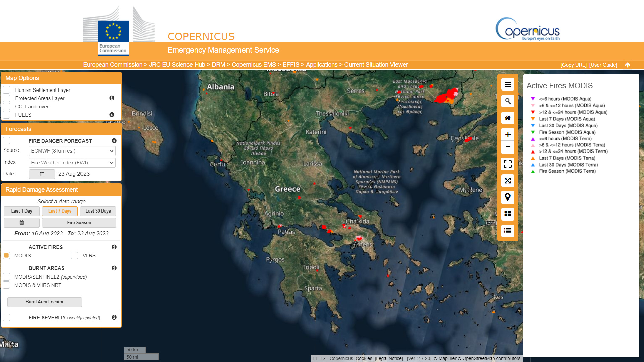644x362 pixels.
Task: Click the Copernicus logo
Action: 528,29
